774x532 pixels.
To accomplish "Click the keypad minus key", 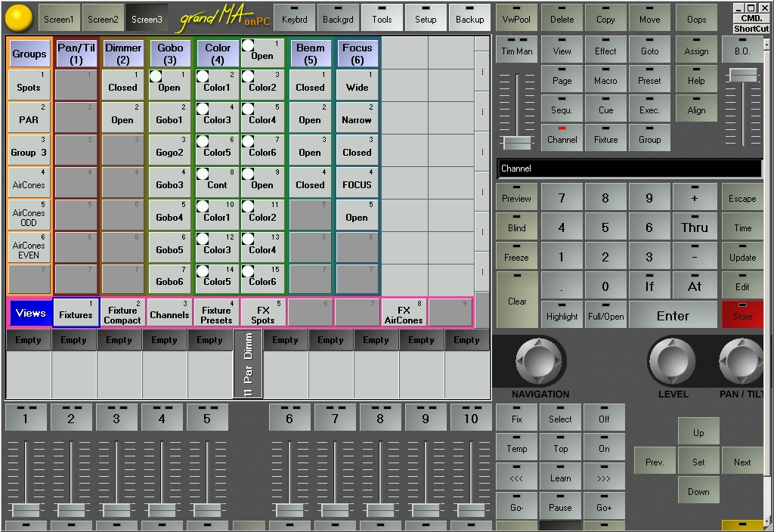I will [695, 256].
